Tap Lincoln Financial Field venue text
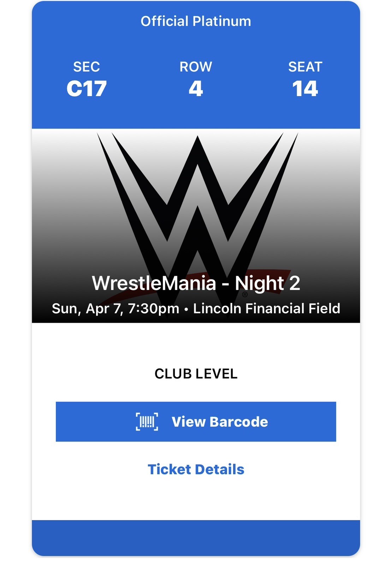 click(267, 309)
